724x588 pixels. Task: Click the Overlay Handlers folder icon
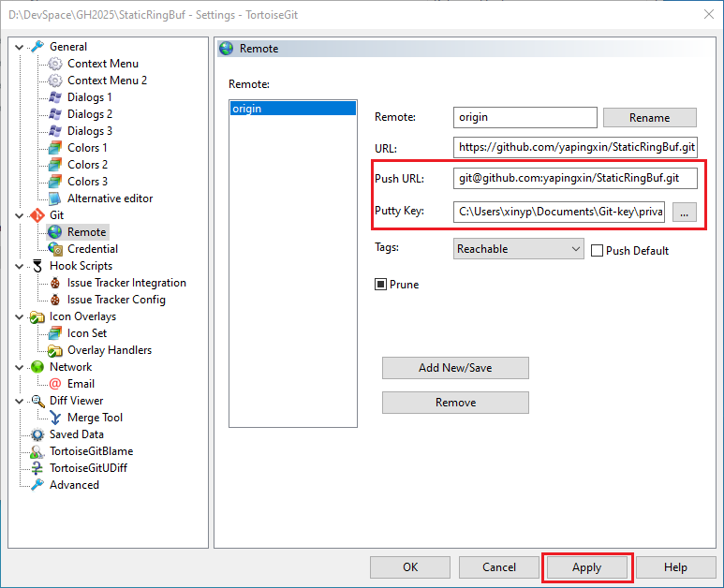click(x=55, y=350)
